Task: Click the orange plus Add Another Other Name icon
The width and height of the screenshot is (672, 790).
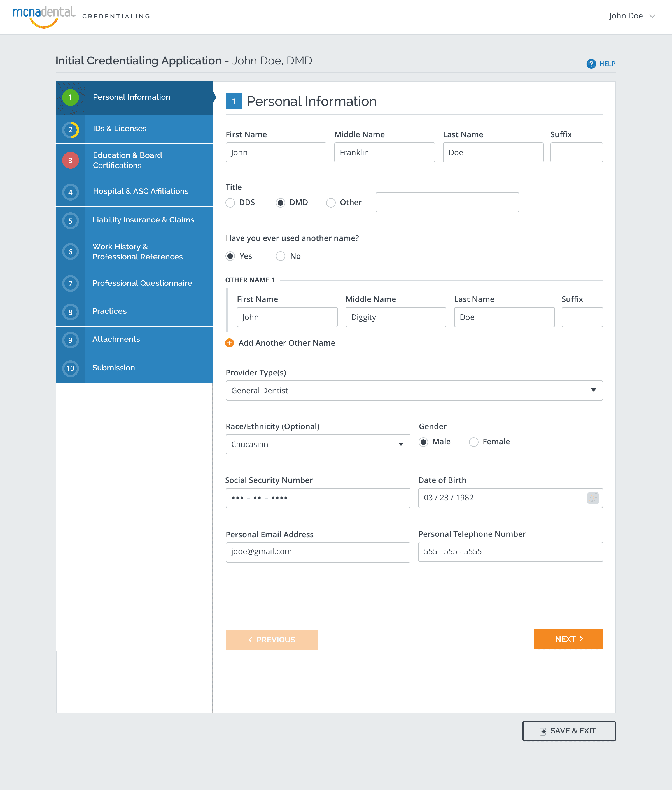Action: (x=230, y=343)
